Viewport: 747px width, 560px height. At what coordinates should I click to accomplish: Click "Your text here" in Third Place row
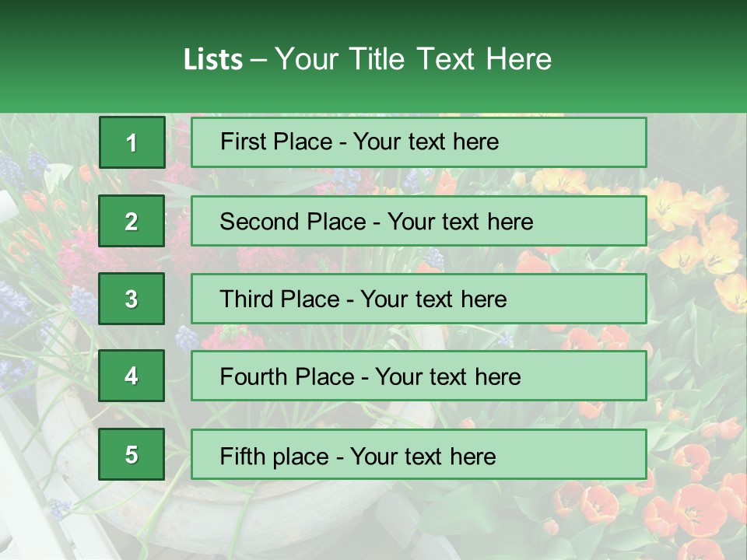pos(433,299)
